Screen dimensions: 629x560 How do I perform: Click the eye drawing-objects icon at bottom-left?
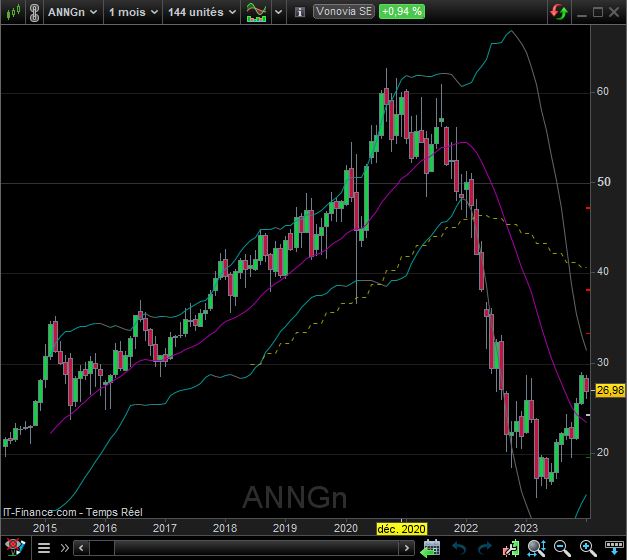14,548
